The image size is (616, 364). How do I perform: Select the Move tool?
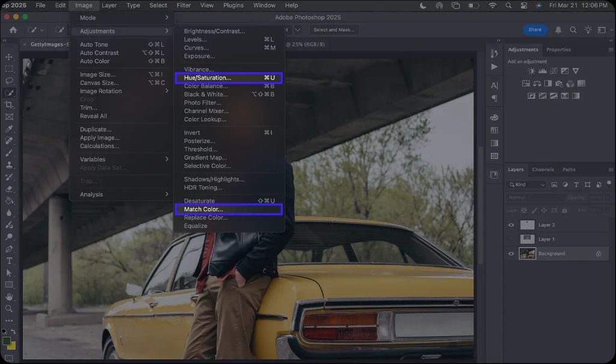click(9, 57)
